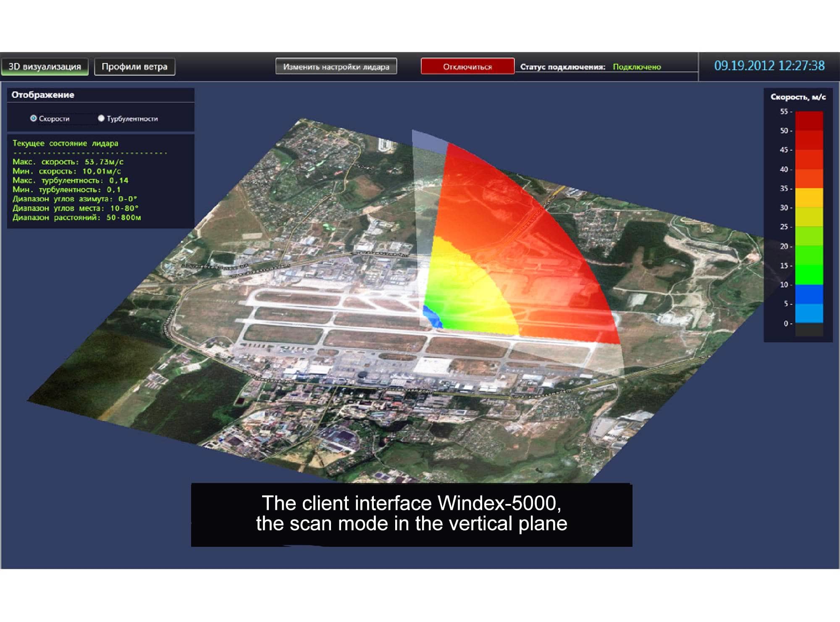Click the red Отключиться button
Viewport: 840px width, 622px height.
pos(467,66)
